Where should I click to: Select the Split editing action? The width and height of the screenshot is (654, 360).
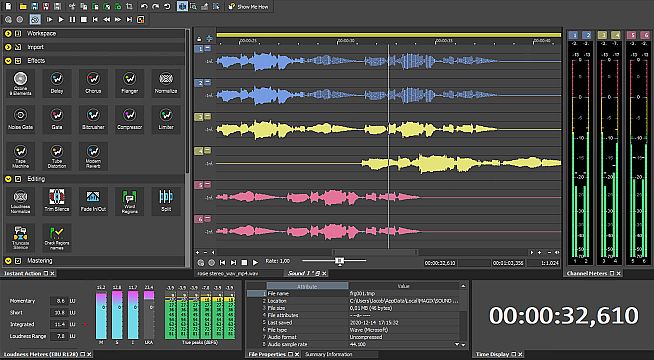pos(166,201)
